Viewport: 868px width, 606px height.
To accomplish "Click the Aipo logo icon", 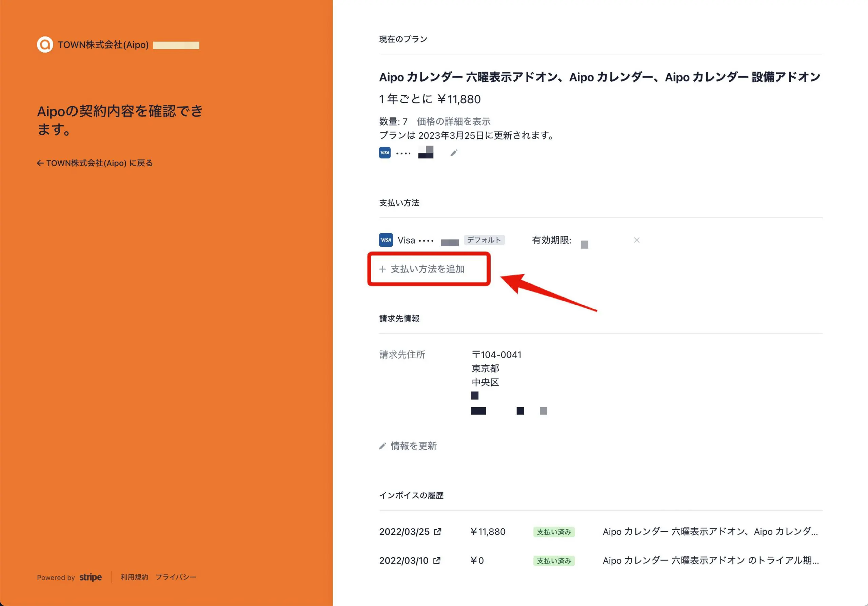I will (45, 45).
